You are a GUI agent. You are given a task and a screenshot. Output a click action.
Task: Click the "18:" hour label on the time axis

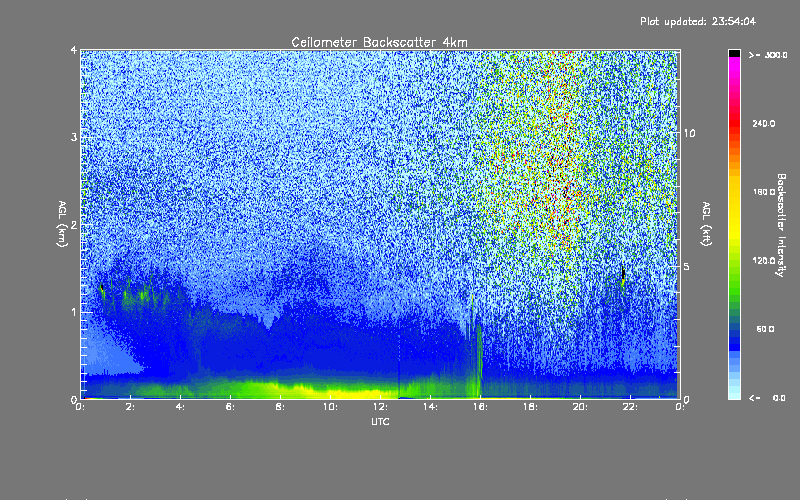coord(530,407)
